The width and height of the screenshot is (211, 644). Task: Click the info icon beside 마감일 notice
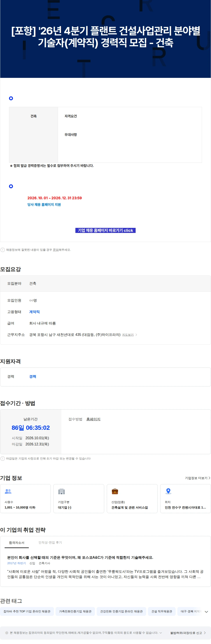[2, 458]
